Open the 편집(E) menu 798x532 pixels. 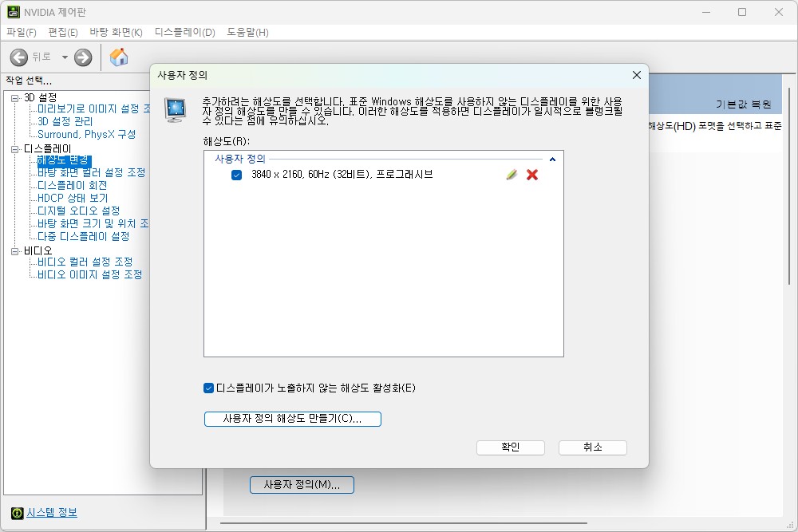62,33
